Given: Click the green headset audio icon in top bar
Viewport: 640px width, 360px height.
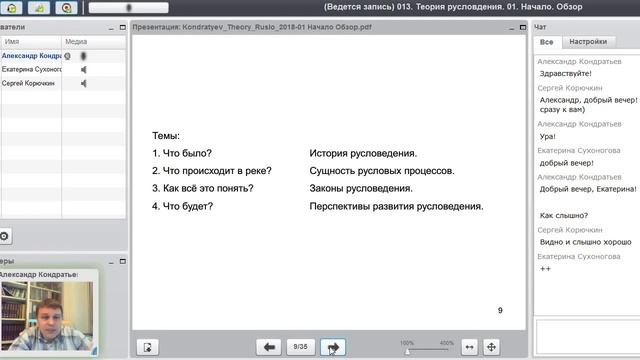Looking at the screenshot, I should click(11, 8).
